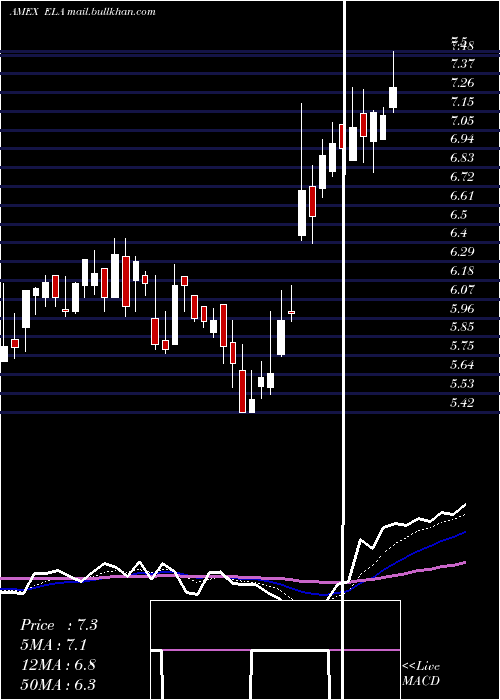This screenshot has width=500, height=700.
Task: Click the 5.96 price axis label
Action: (462, 309)
